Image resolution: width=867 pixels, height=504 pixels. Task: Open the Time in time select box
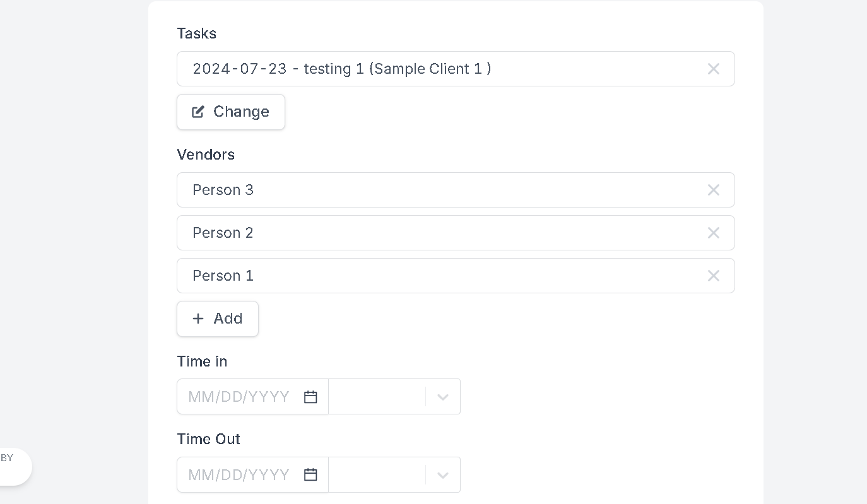[394, 397]
